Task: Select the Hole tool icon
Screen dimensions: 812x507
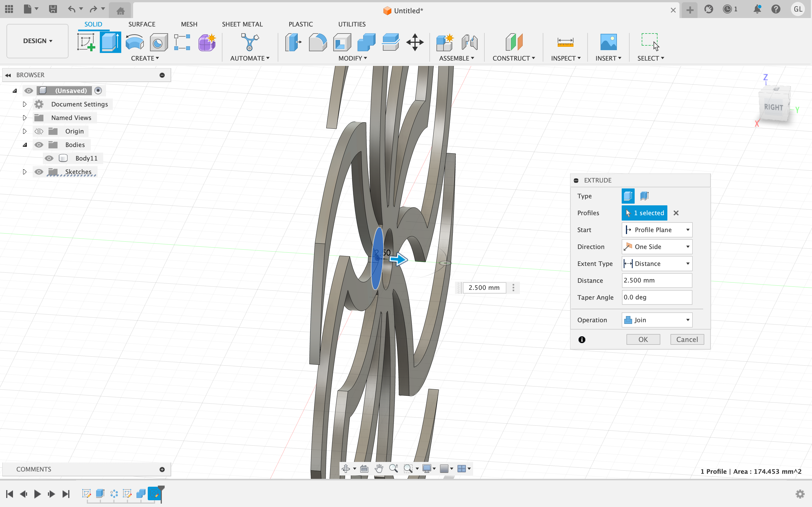Action: tap(159, 42)
